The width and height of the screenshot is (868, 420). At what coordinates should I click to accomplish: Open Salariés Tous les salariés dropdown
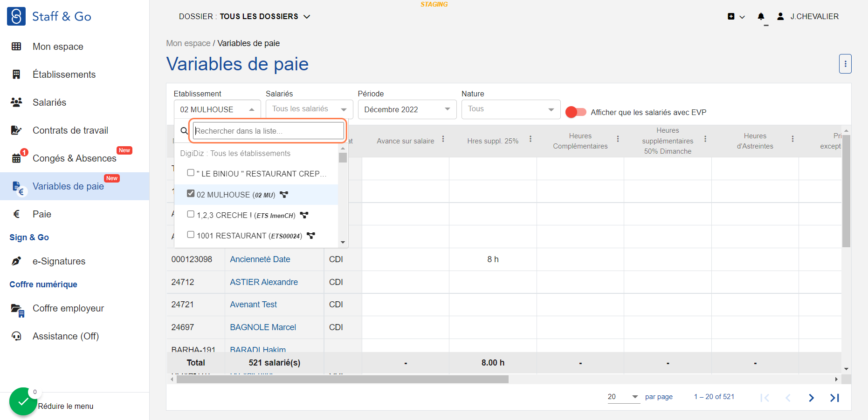pyautogui.click(x=310, y=109)
